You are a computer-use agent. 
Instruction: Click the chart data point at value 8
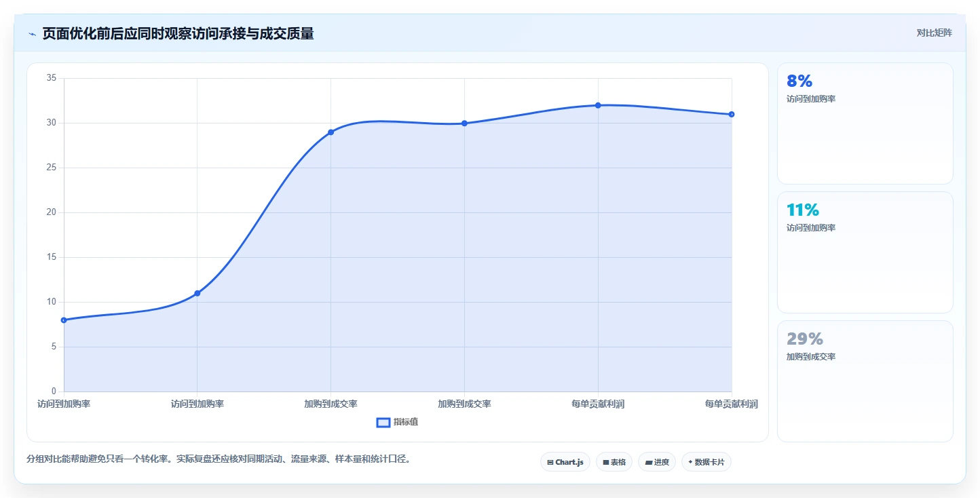point(64,320)
